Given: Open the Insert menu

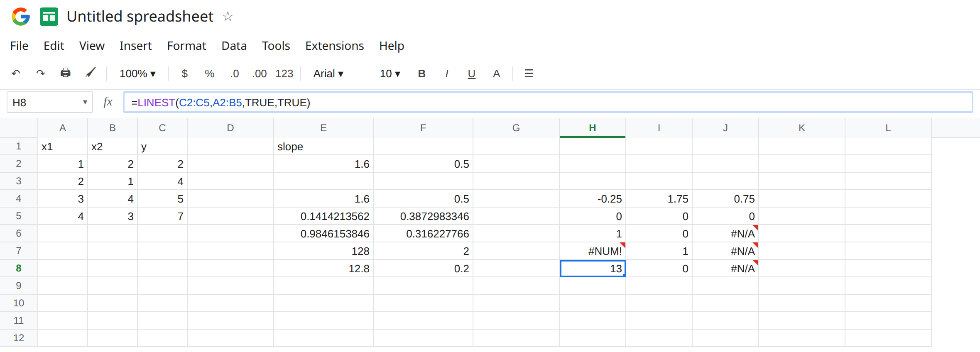Looking at the screenshot, I should pyautogui.click(x=135, y=46).
